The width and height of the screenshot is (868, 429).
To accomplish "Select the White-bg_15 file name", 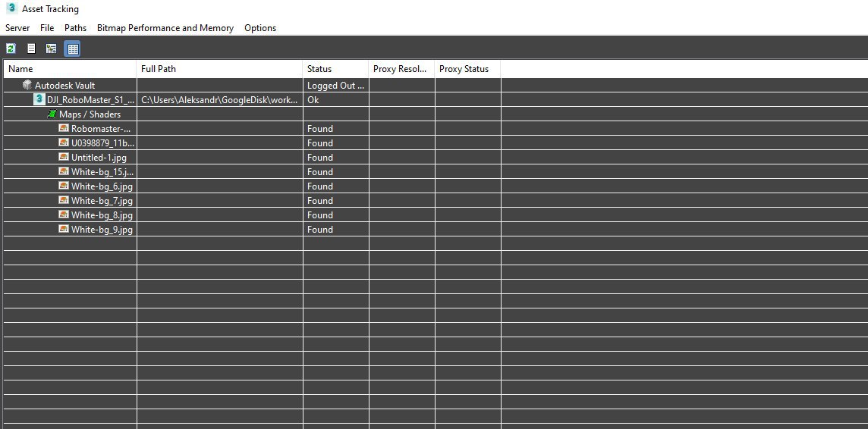I will coord(102,172).
